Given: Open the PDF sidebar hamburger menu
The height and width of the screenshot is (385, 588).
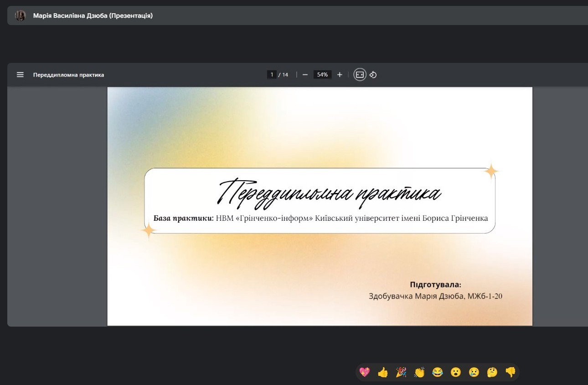Looking at the screenshot, I should [20, 75].
